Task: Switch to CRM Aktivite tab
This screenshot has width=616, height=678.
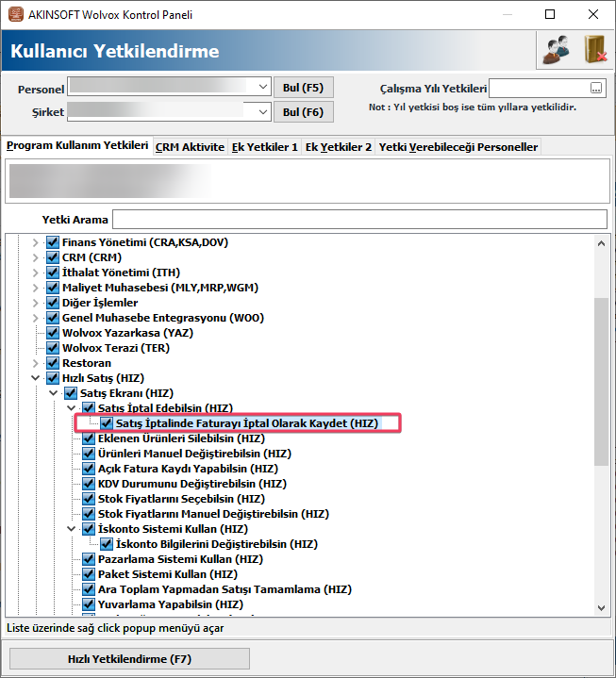Action: coord(190,147)
